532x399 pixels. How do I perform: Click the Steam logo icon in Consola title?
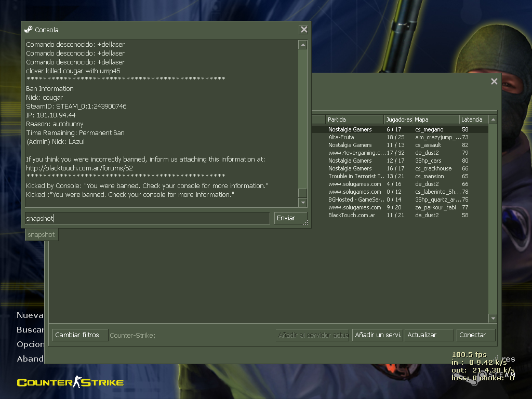click(29, 30)
